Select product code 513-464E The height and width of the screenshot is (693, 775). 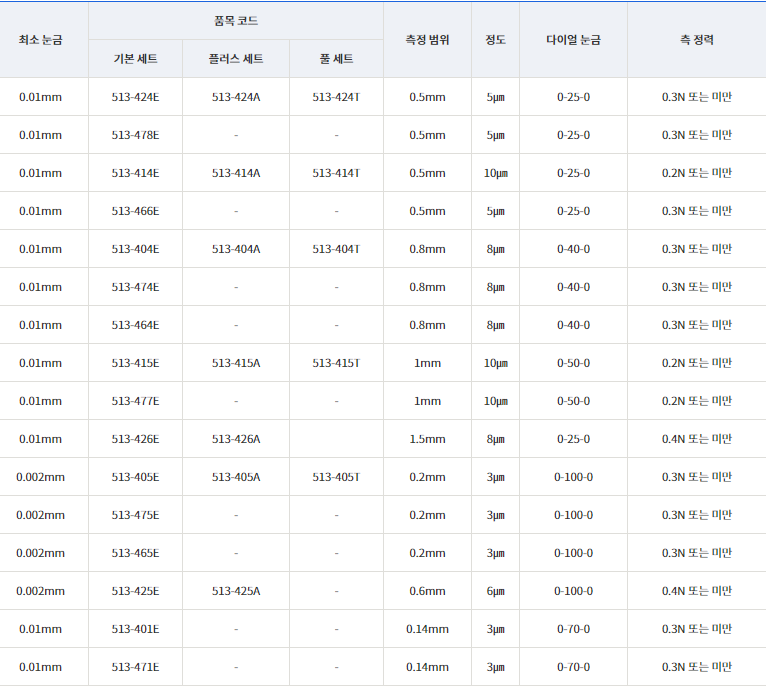click(135, 325)
